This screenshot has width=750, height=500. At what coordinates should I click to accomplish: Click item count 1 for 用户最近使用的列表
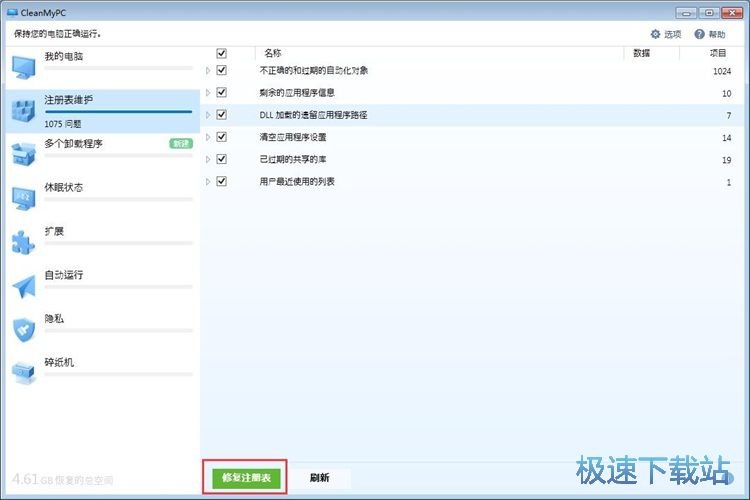tap(729, 182)
